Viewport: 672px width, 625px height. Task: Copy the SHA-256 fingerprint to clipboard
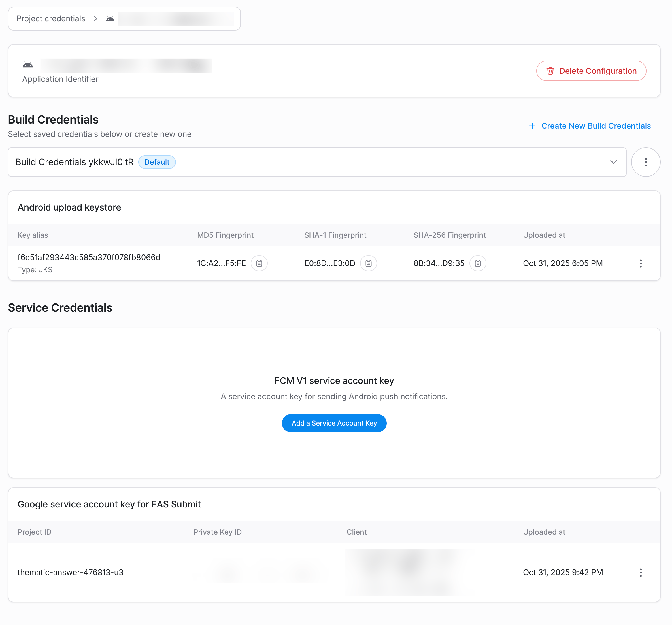[478, 263]
